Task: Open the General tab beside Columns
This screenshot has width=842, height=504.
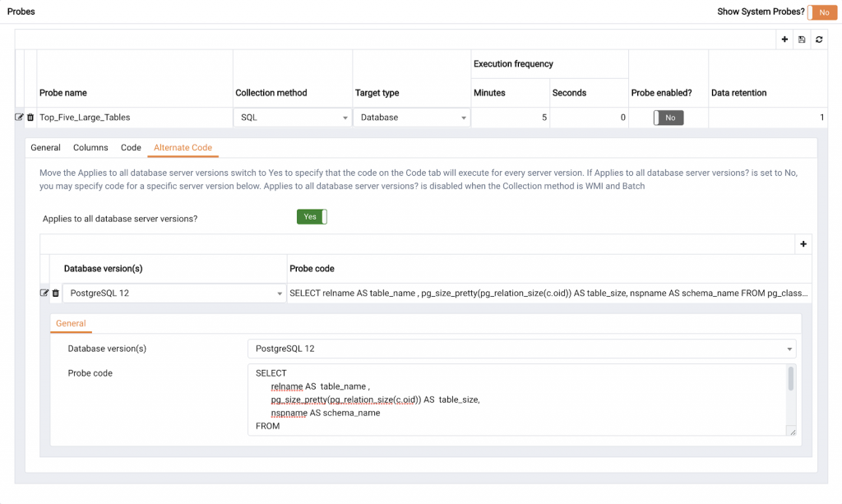Action: 45,148
